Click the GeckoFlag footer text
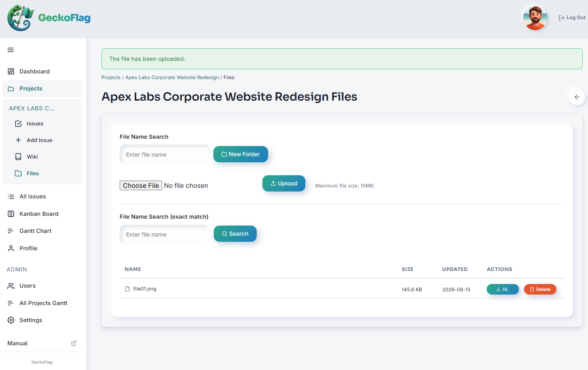588x370 pixels. tap(42, 362)
